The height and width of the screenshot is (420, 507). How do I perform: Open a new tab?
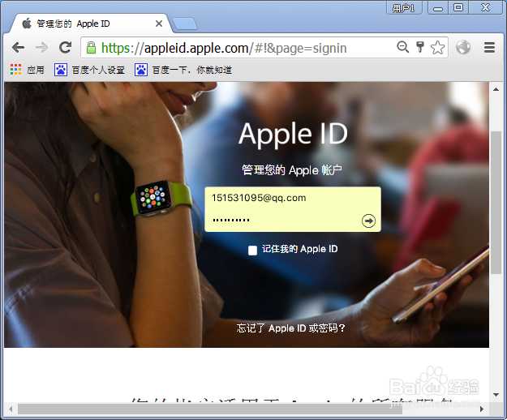(185, 24)
